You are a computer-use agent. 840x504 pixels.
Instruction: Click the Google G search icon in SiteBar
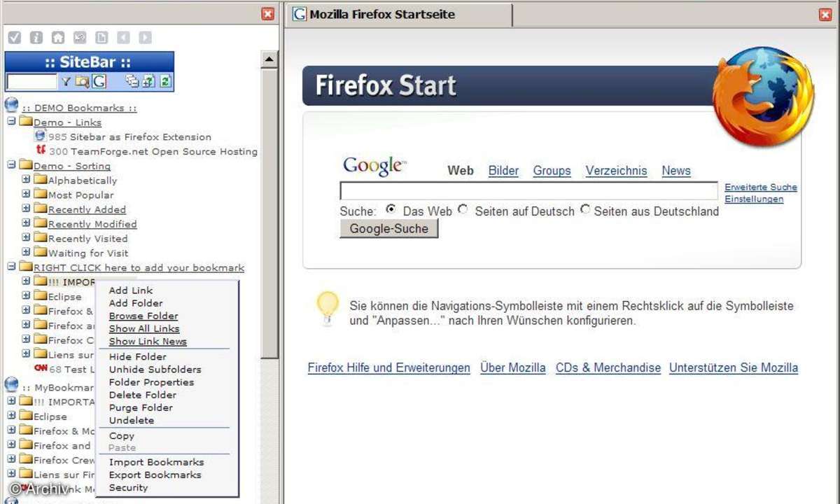tap(99, 82)
